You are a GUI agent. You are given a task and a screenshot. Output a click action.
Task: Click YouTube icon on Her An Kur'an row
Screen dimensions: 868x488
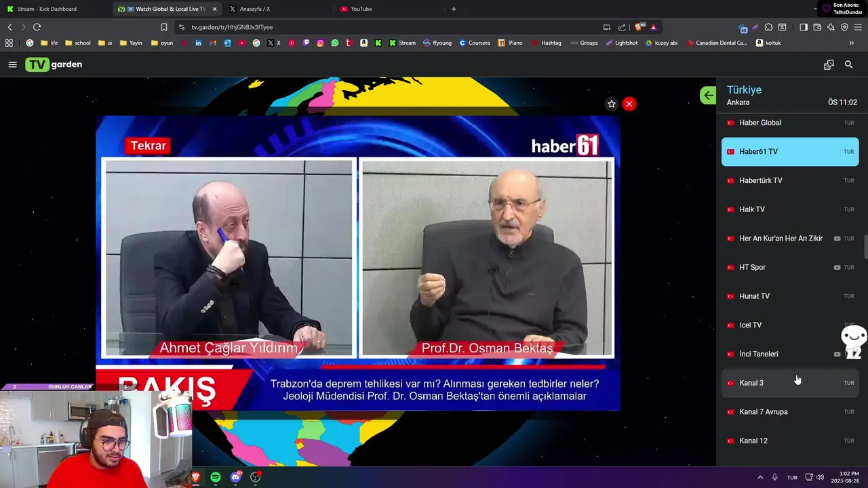pyautogui.click(x=837, y=239)
